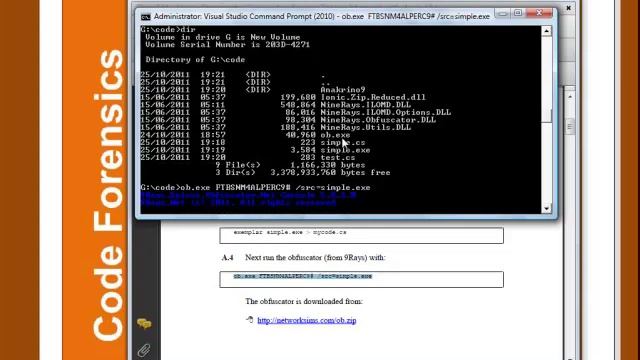Click the 'Directory of G:\code' line
The width and height of the screenshot is (640, 360).
pos(195,60)
